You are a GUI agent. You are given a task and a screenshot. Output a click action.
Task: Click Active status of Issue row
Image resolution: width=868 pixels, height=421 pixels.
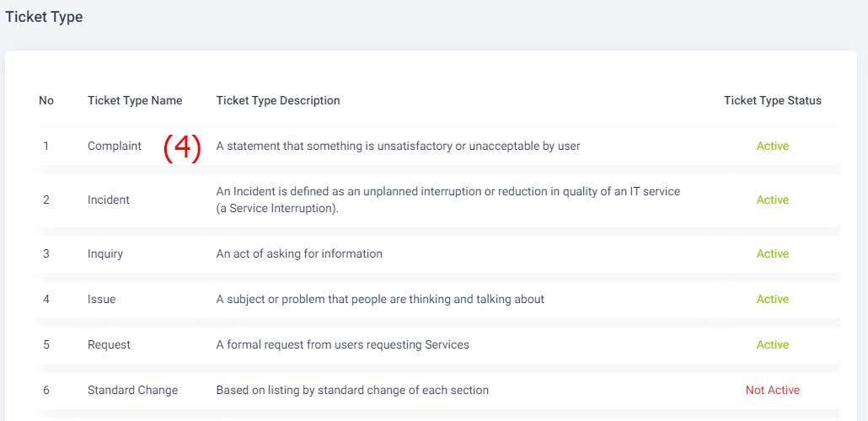pos(773,299)
